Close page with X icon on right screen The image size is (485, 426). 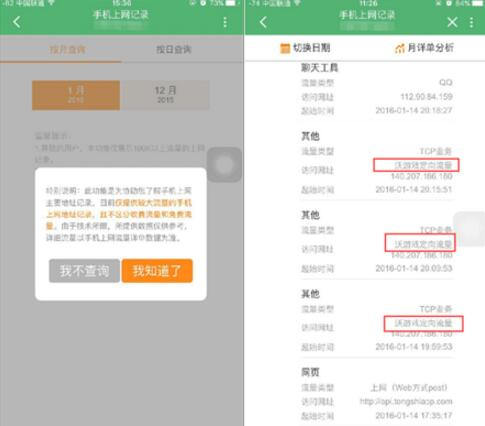[x=452, y=22]
